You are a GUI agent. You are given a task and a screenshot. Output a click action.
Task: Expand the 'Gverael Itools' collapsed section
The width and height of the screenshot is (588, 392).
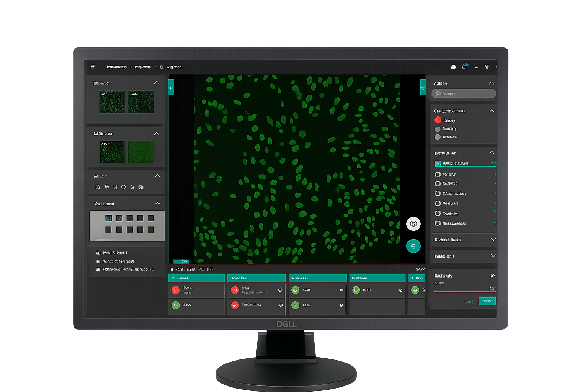pyautogui.click(x=493, y=240)
